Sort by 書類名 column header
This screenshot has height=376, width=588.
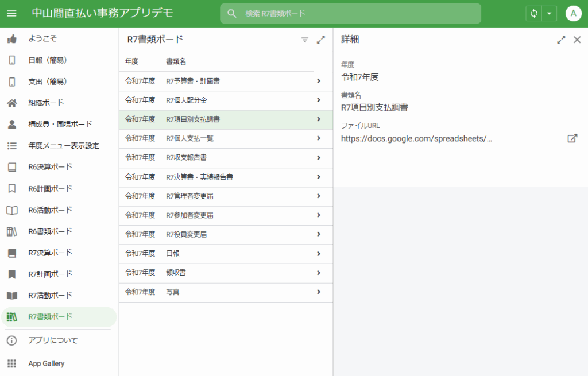176,61
